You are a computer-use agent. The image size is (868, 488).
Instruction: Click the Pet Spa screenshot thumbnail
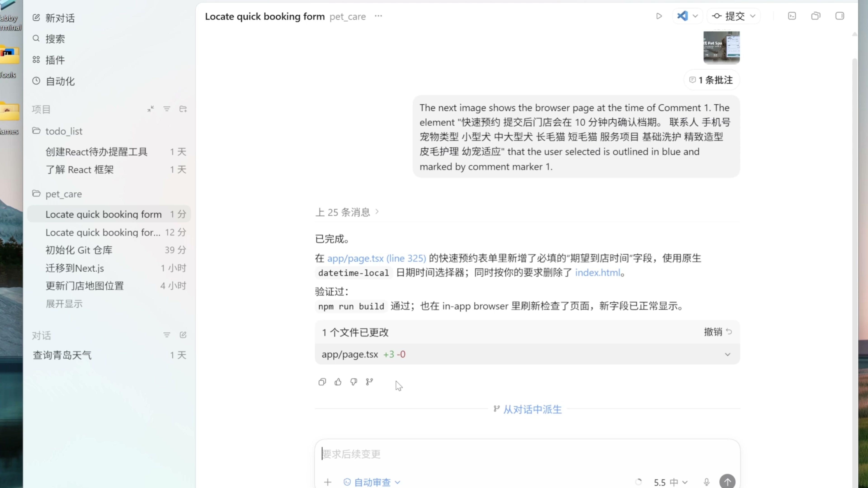[721, 47]
